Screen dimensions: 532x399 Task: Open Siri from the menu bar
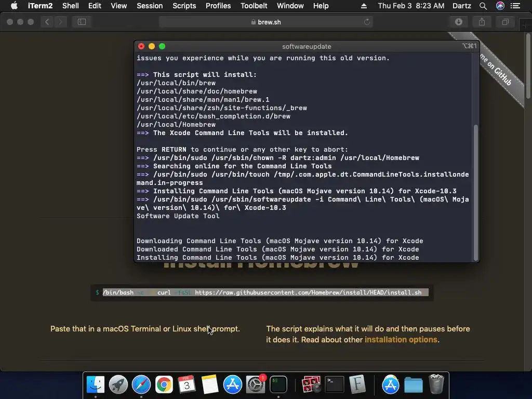point(500,6)
